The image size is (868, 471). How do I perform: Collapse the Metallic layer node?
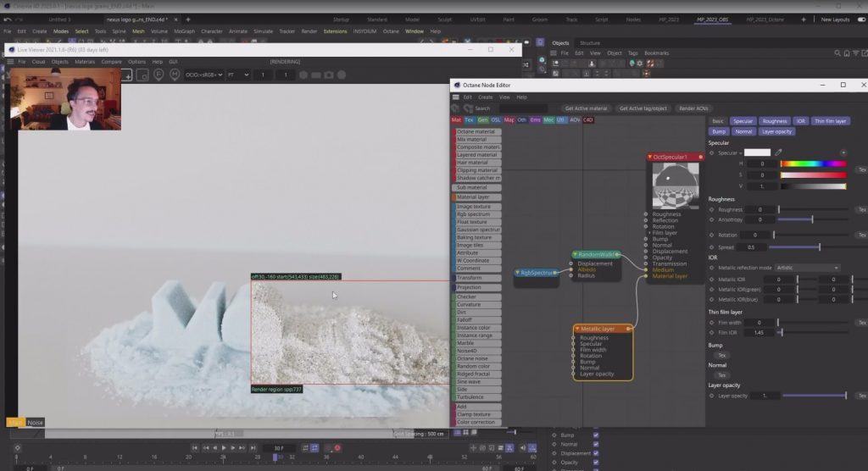point(577,329)
